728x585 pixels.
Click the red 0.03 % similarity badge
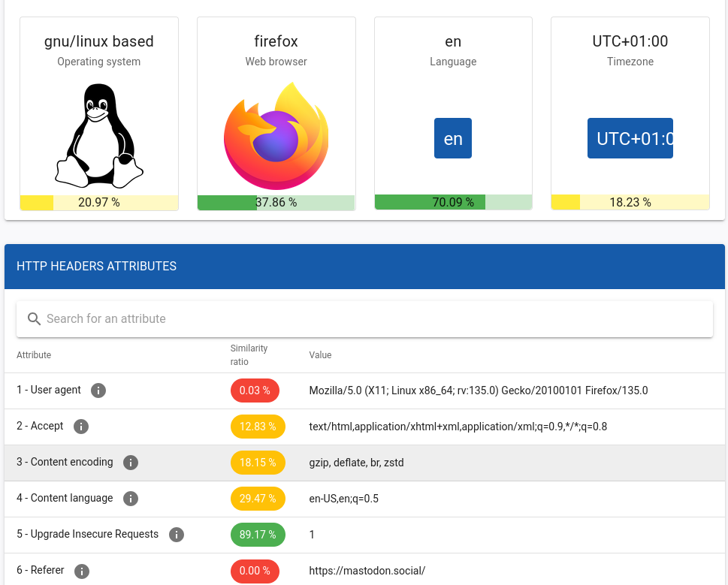255,391
